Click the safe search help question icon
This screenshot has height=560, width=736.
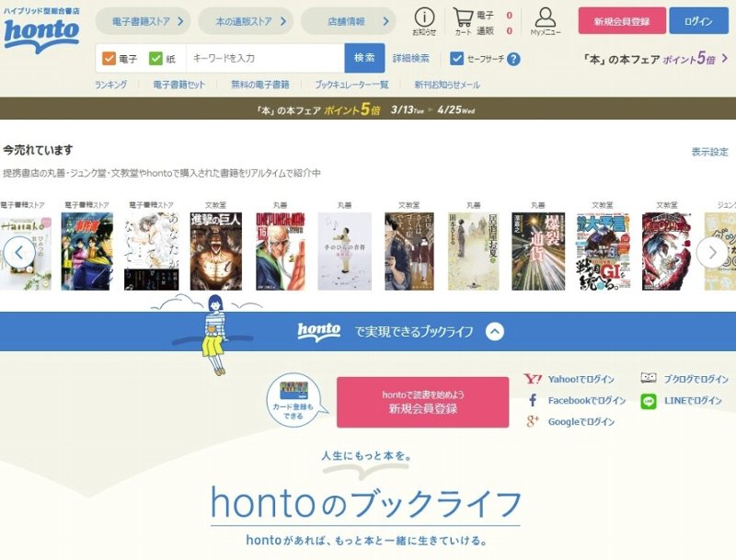[513, 59]
